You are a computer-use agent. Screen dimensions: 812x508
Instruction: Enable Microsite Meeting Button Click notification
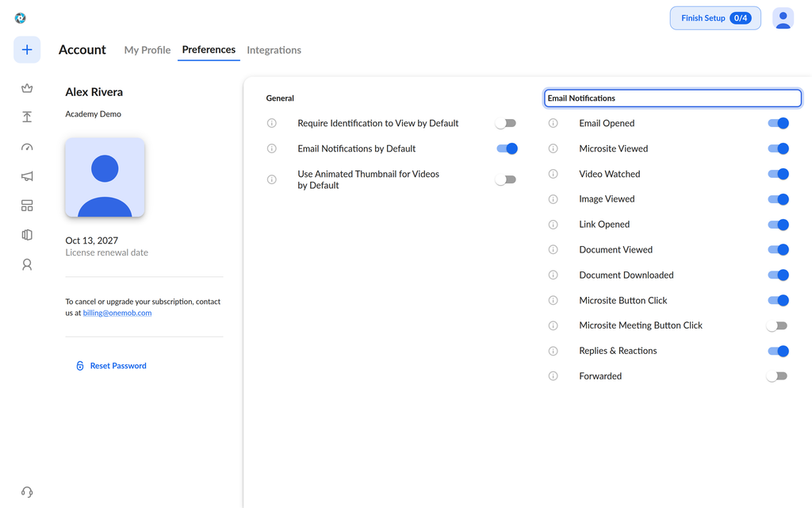(777, 325)
